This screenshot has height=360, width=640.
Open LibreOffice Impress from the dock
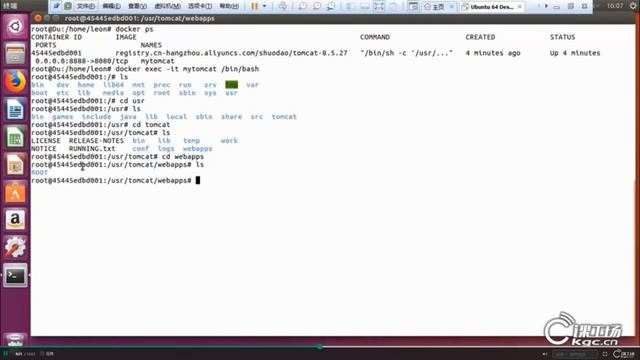(x=15, y=164)
